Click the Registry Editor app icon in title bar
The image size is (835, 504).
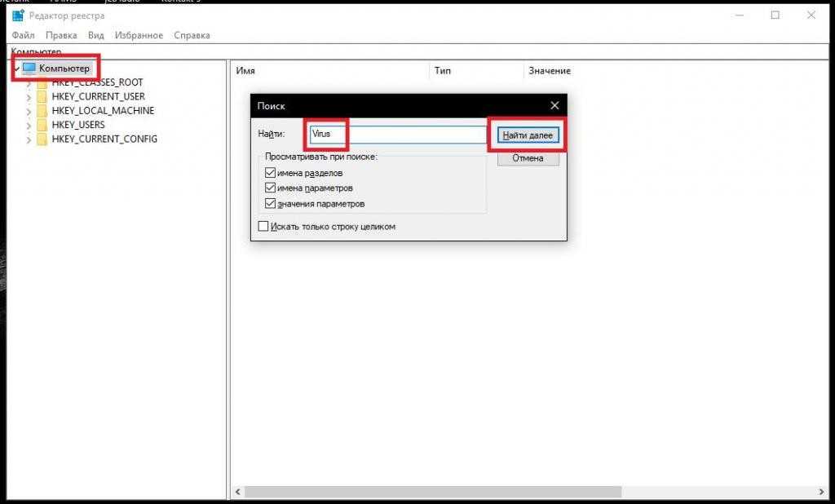pyautogui.click(x=18, y=15)
